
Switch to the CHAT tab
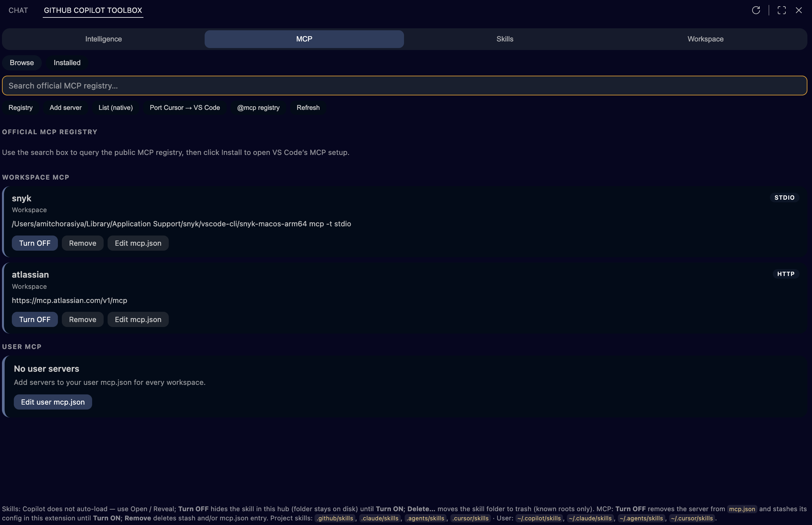[18, 10]
